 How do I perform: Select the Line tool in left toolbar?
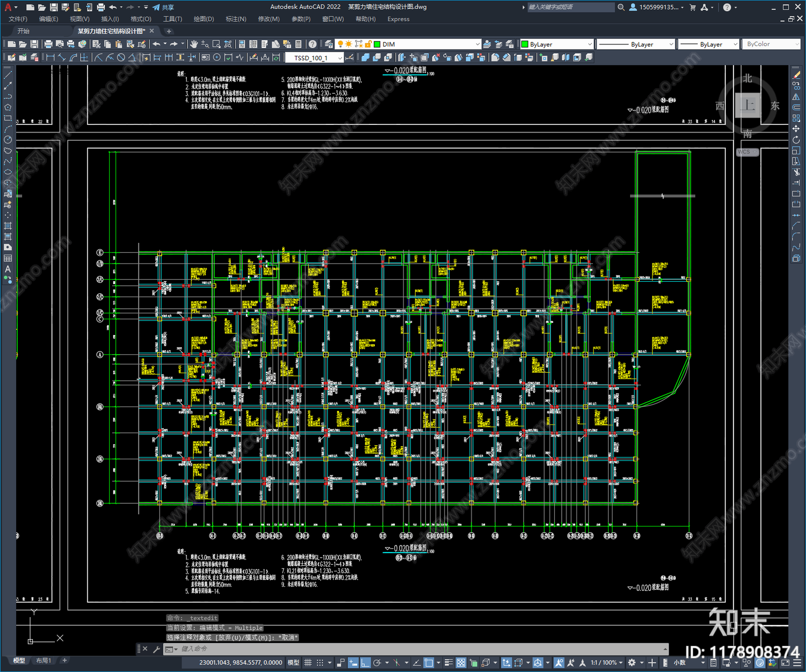coord(8,75)
